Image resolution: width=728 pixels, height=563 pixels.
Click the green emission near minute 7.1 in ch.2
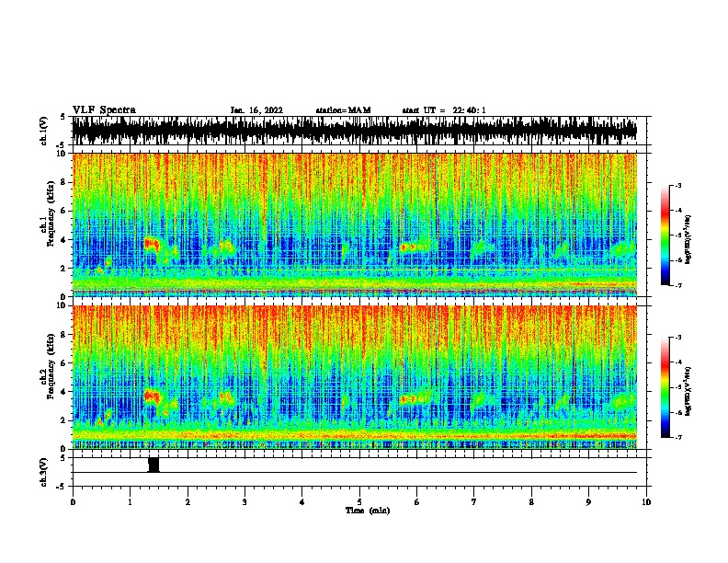481,398
